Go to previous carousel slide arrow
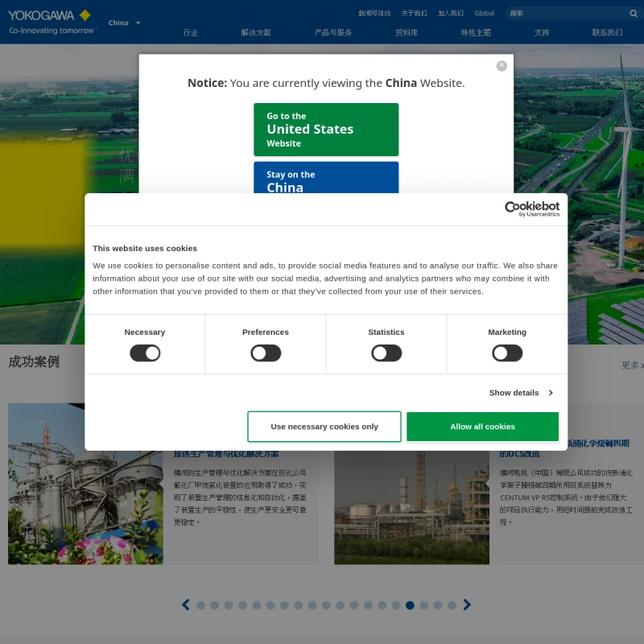The width and height of the screenshot is (644, 644). (186, 605)
